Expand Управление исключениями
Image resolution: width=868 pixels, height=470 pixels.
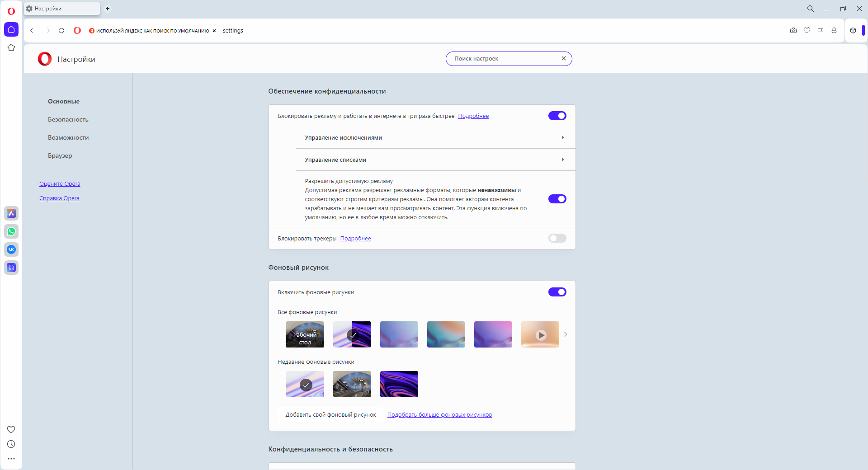[x=435, y=137]
